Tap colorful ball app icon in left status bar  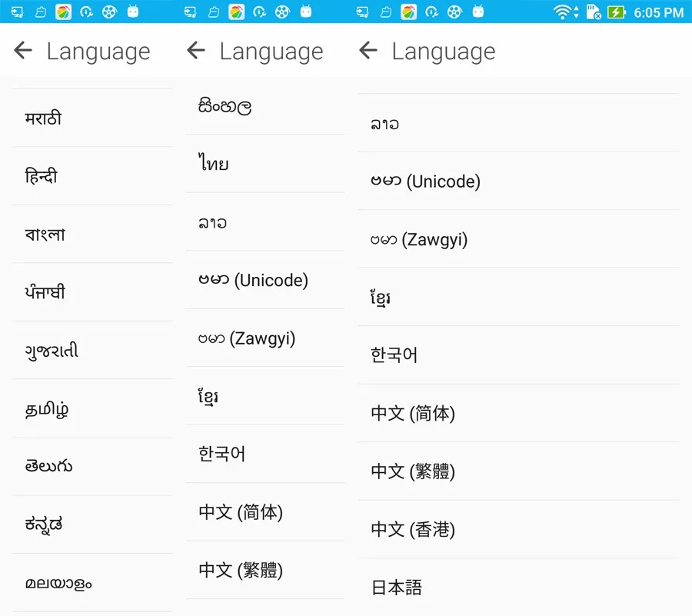coord(64,12)
